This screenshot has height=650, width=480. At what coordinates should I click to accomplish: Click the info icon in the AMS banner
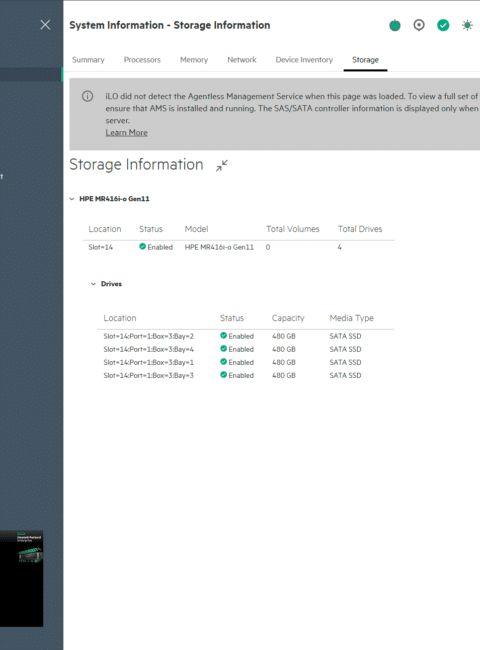click(x=87, y=96)
